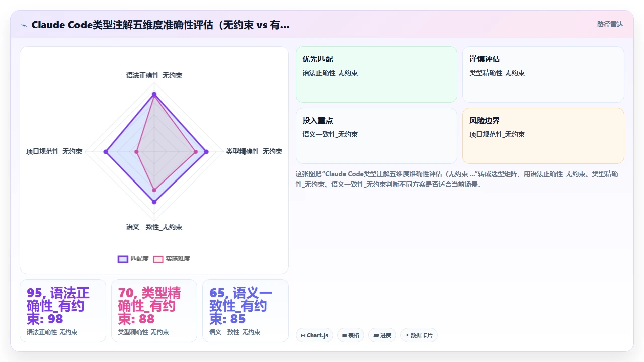The width and height of the screenshot is (644, 362).
Task: Click 类型精确性_无约束 text in 谨慎评估 card
Action: point(497,73)
